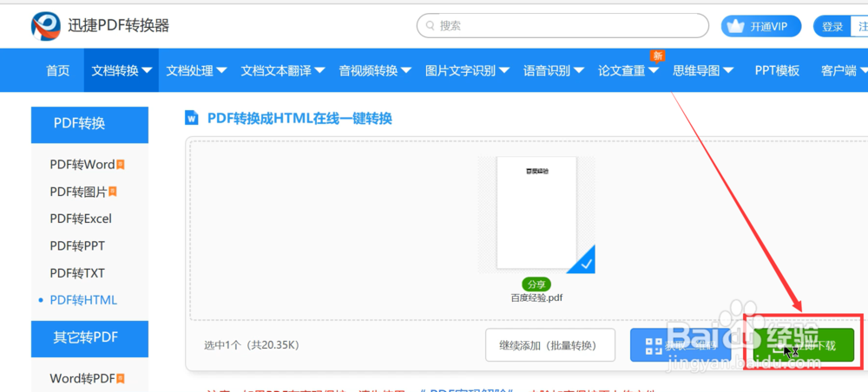This screenshot has width=868, height=392.
Task: Click the document icon beside PDF转换成HTML title
Action: pos(192,118)
